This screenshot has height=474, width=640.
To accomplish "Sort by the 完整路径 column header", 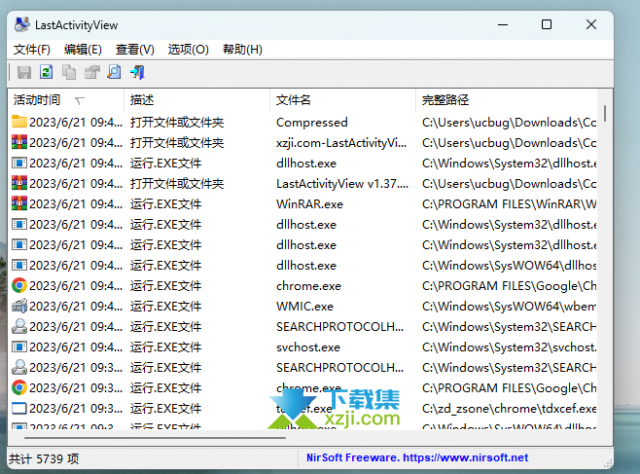I will tap(507, 100).
